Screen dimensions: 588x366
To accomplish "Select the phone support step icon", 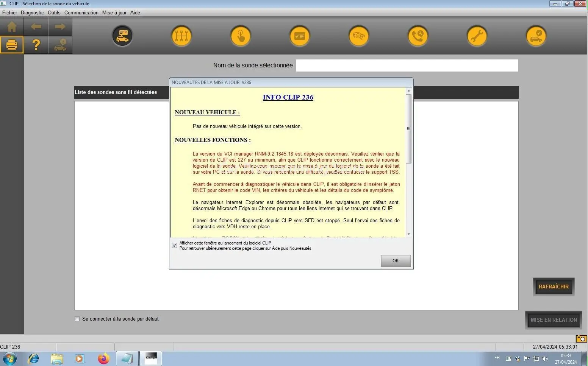I will click(x=418, y=36).
